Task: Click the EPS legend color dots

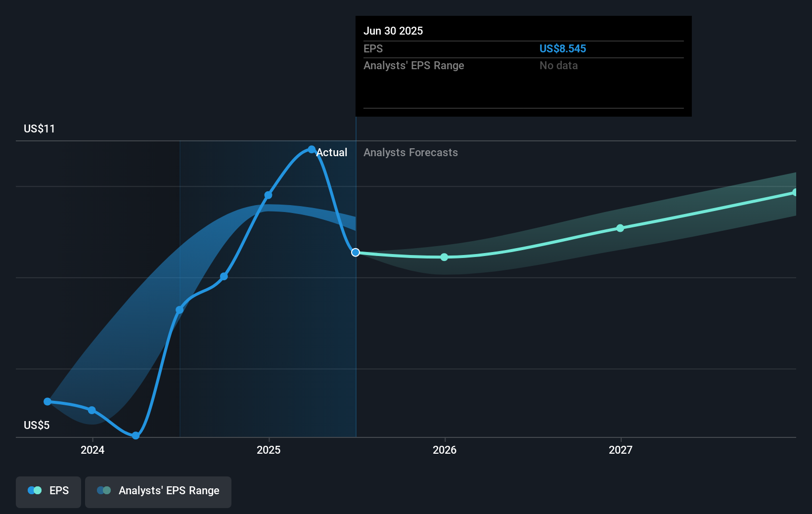Action: tap(35, 490)
